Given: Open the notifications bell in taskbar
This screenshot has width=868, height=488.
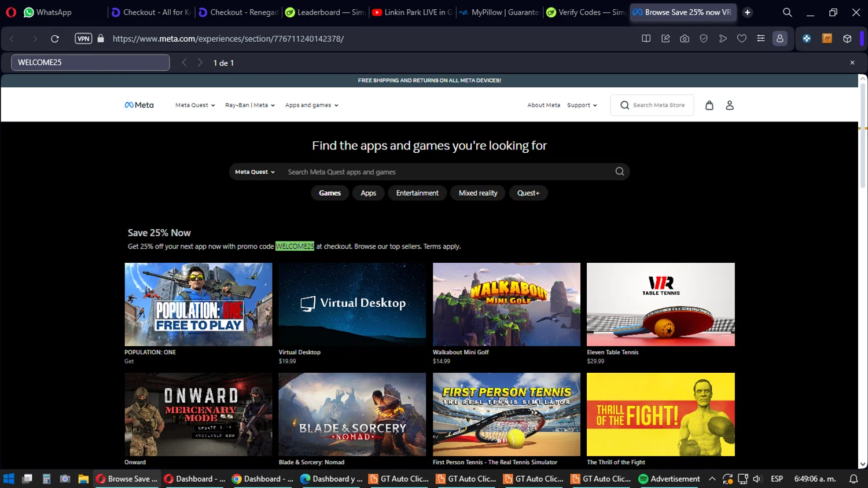Looking at the screenshot, I should pyautogui.click(x=854, y=479).
